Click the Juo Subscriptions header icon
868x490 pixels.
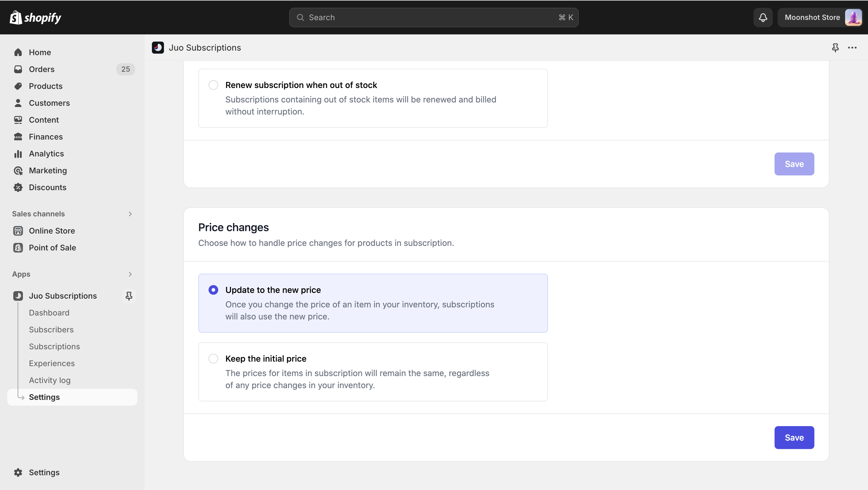click(157, 47)
